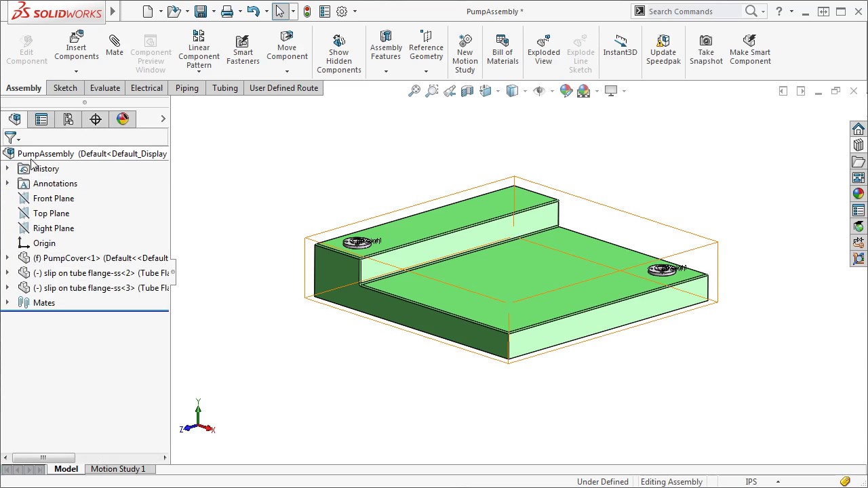Start a New Motion Study
The width and height of the screenshot is (868, 488).
[x=465, y=54]
